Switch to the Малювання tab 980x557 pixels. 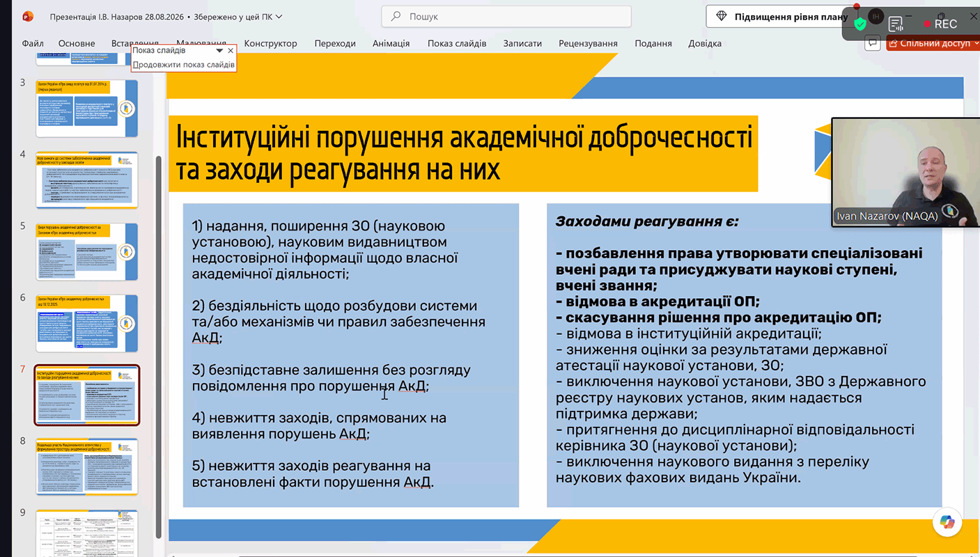point(201,43)
